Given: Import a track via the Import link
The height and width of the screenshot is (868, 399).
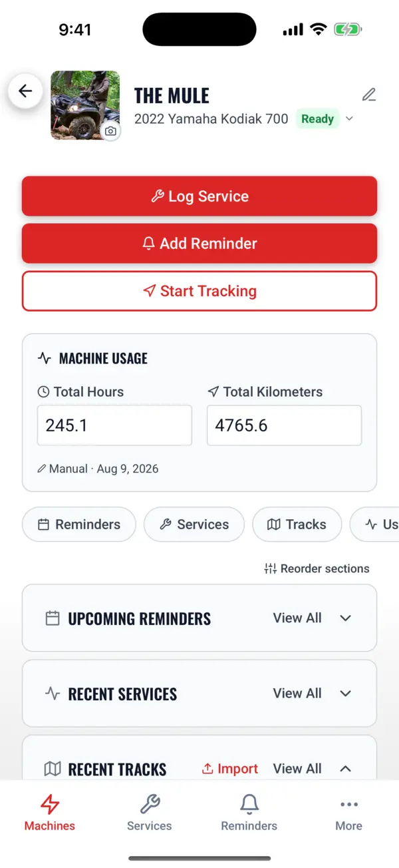Looking at the screenshot, I should 229,769.
